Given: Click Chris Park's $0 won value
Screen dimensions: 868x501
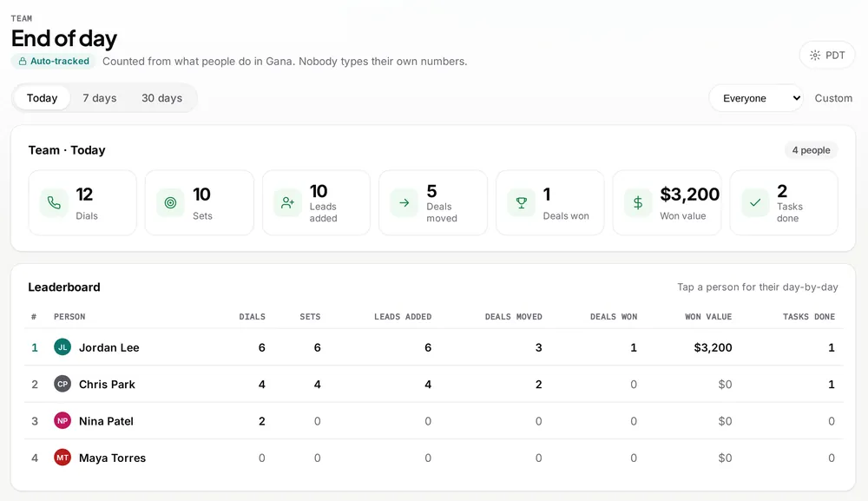Looking at the screenshot, I should 725,384.
